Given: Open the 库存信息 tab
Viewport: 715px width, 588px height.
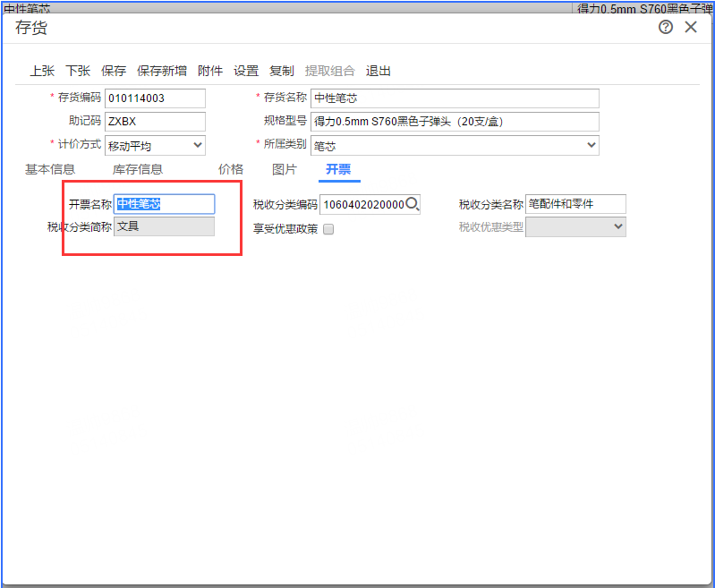Looking at the screenshot, I should [138, 169].
